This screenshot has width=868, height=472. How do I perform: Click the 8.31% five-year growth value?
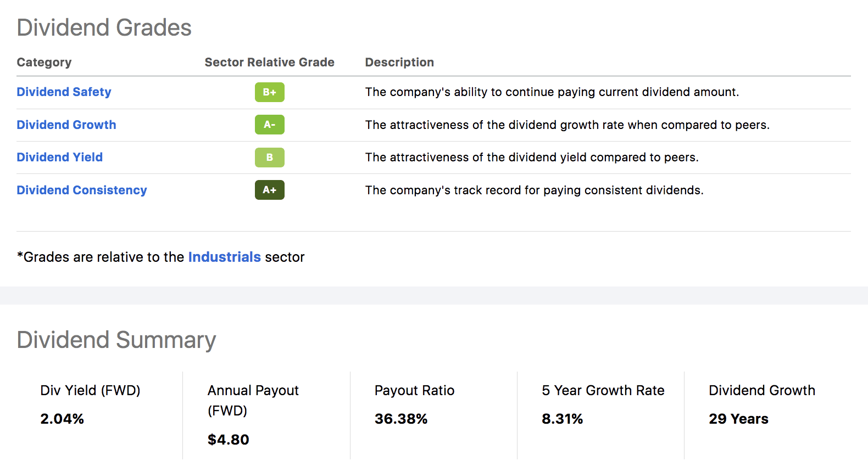pyautogui.click(x=562, y=419)
